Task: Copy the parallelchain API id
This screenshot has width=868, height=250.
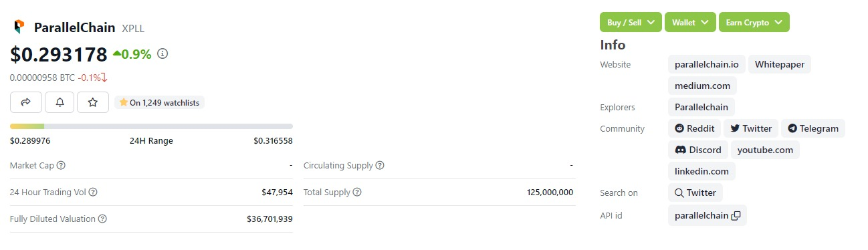Action: [736, 215]
